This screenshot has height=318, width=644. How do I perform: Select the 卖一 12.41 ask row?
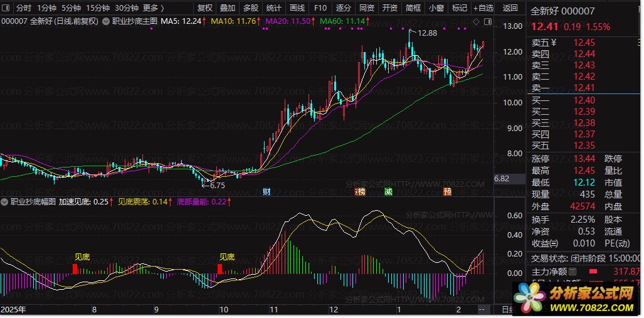(x=584, y=88)
